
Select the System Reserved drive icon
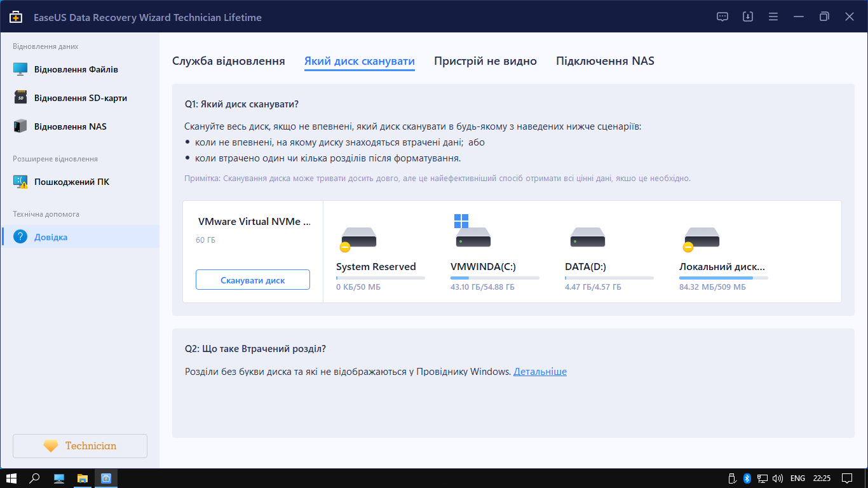358,237
